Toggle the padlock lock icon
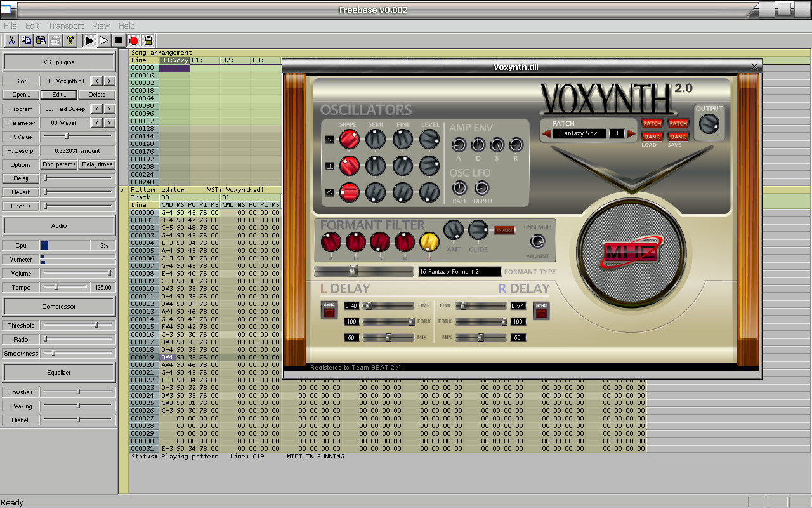The height and width of the screenshot is (508, 812). point(148,41)
